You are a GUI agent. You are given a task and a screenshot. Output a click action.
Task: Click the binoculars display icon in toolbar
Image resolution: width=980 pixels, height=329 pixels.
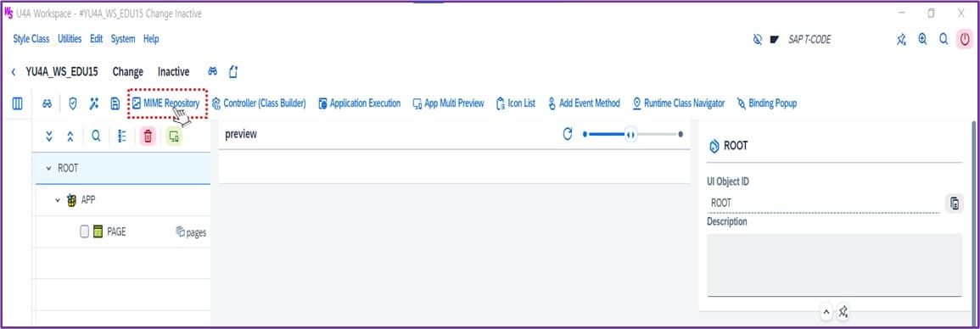pyautogui.click(x=47, y=103)
